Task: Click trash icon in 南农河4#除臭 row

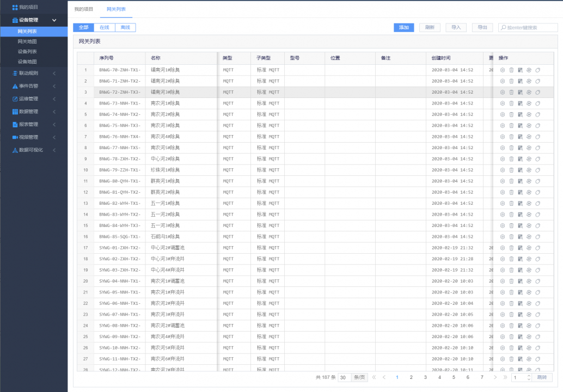Action: pyautogui.click(x=511, y=137)
